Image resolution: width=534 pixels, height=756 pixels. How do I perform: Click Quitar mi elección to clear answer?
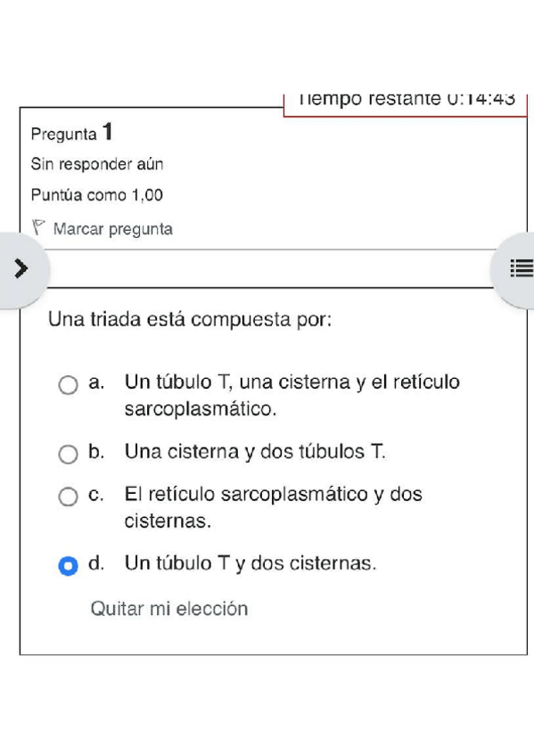pos(169,609)
